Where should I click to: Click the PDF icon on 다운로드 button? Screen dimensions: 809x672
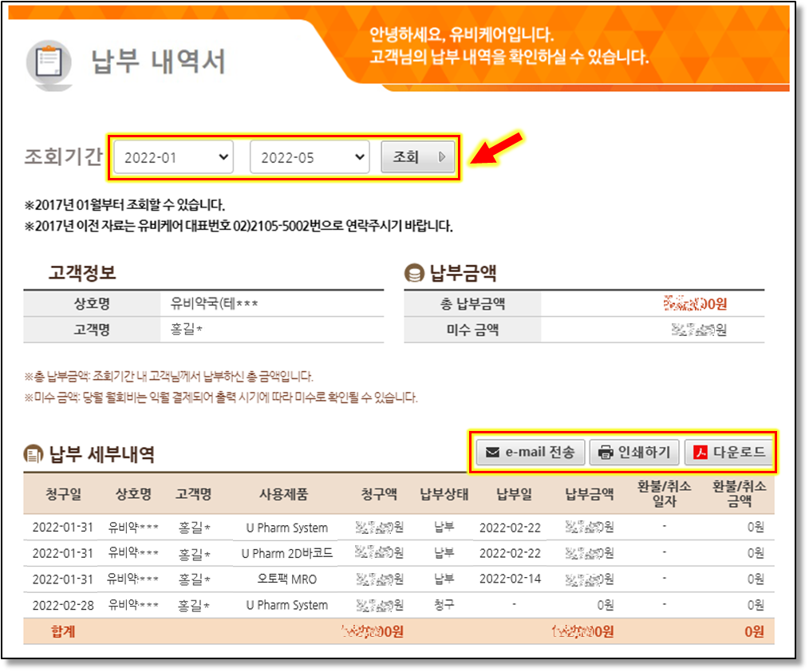700,453
